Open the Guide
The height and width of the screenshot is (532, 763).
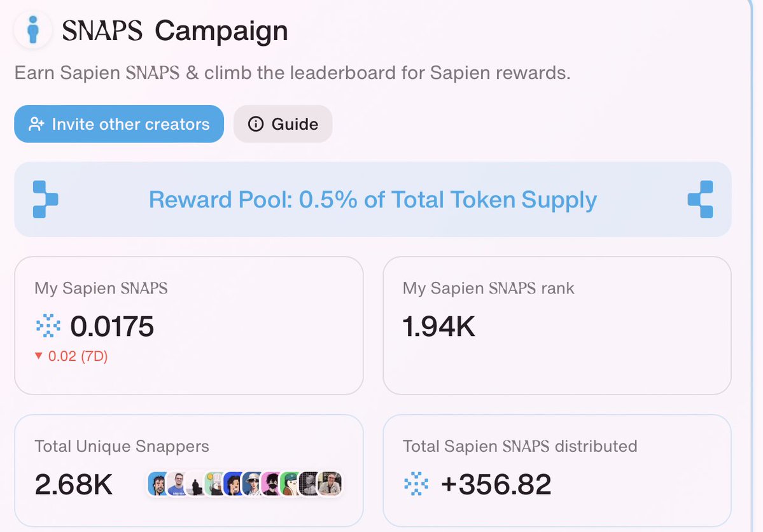(283, 124)
